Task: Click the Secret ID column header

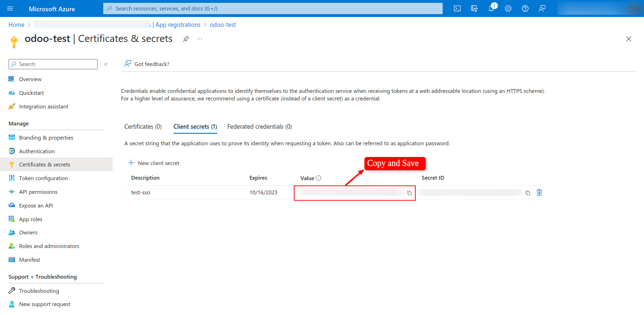Action: click(x=433, y=178)
